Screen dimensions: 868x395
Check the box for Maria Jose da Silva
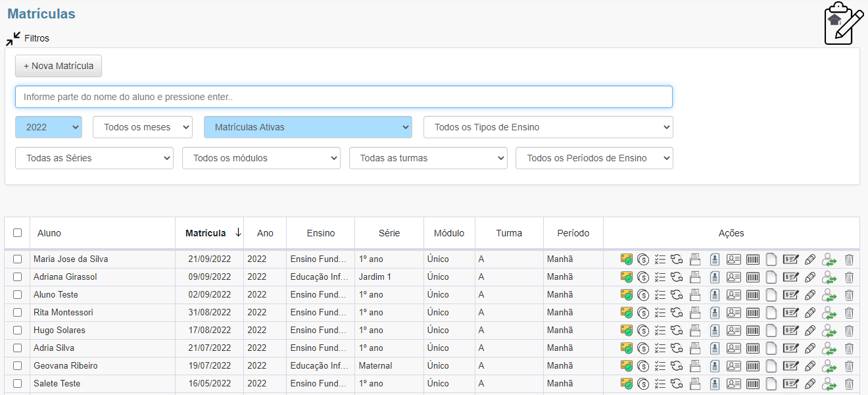pos(18,259)
